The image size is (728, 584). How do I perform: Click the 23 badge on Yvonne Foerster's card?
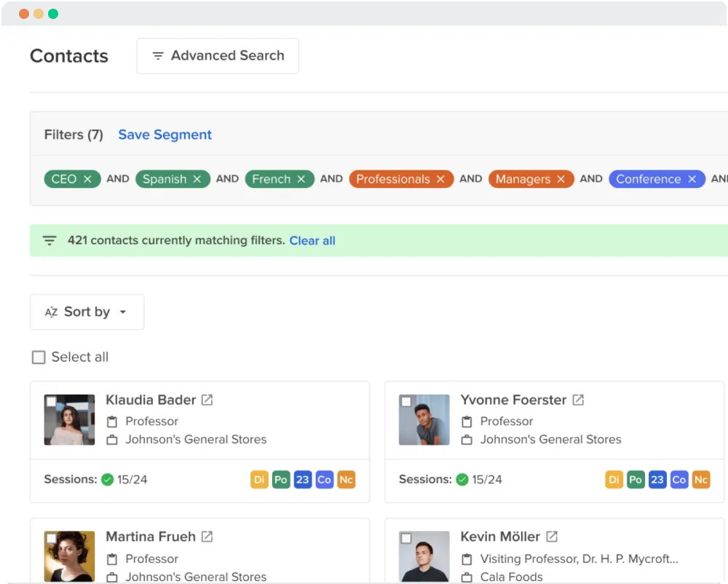657,480
